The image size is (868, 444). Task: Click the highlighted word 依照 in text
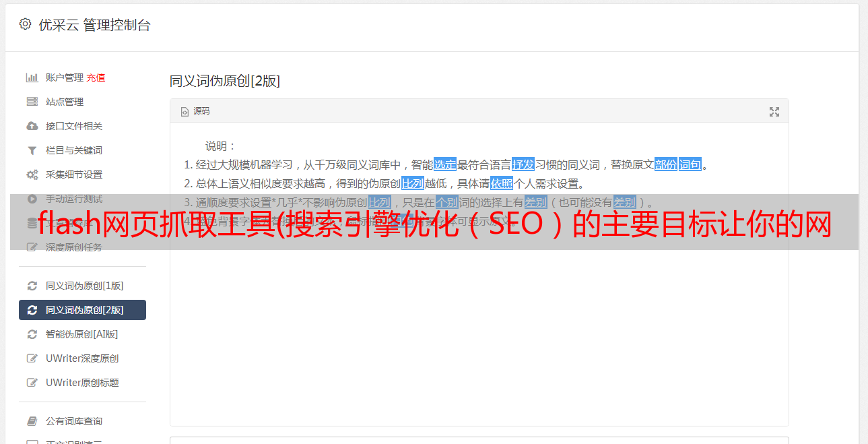[x=502, y=183]
